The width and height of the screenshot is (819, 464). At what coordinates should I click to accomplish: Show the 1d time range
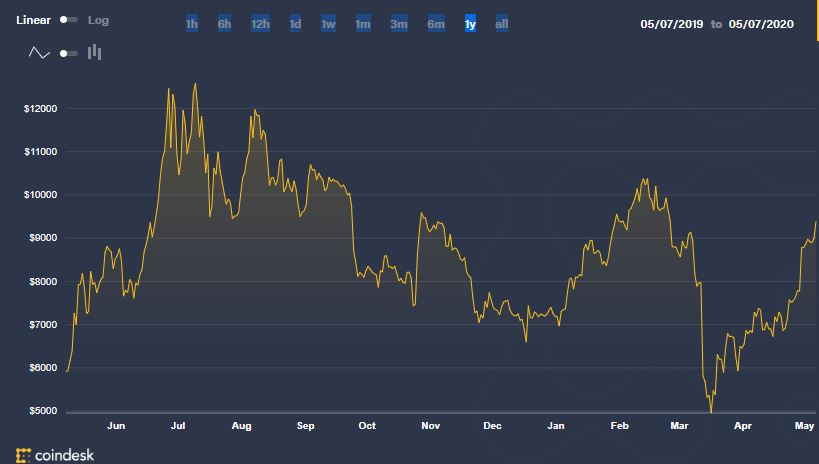(x=295, y=24)
